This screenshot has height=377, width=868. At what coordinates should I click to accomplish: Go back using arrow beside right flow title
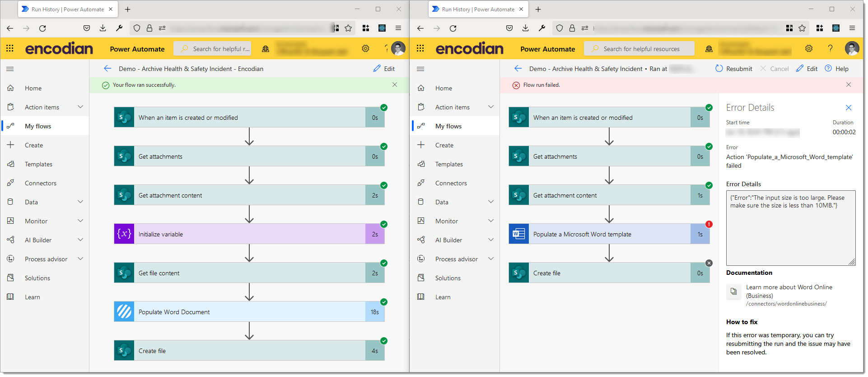(518, 68)
